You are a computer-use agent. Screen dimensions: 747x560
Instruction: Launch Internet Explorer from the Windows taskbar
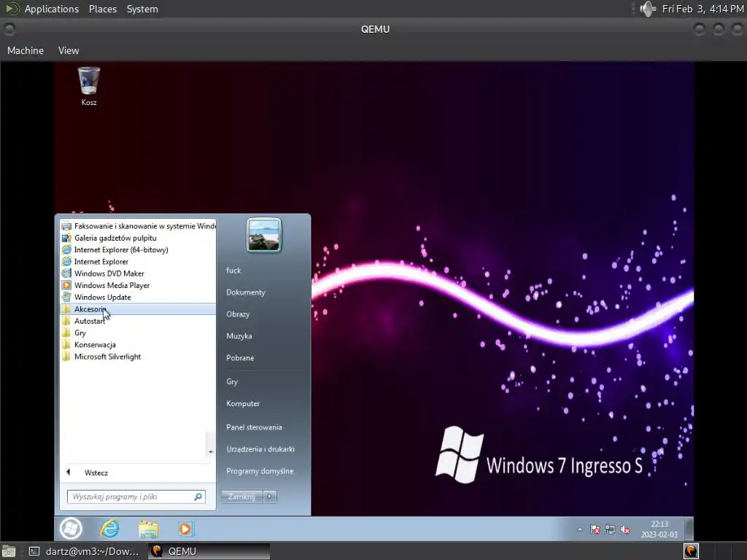(x=109, y=529)
